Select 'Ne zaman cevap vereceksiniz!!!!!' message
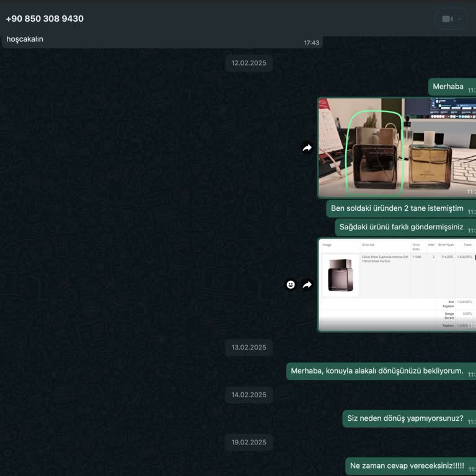 pyautogui.click(x=411, y=466)
